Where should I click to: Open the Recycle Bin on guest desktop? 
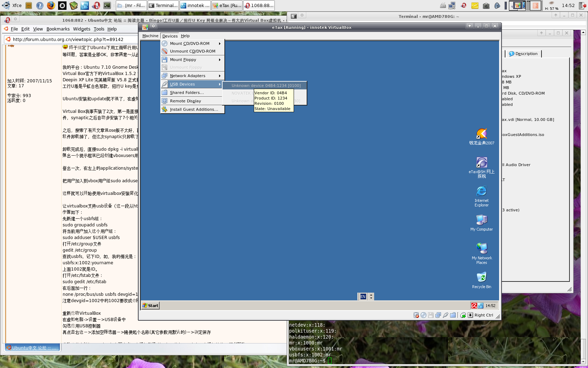coord(482,280)
